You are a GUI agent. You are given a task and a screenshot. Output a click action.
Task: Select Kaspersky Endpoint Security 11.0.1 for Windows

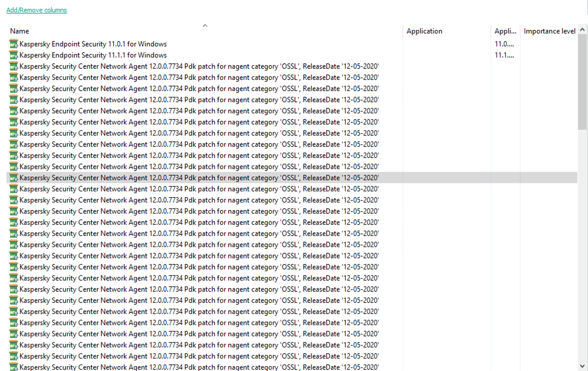pos(93,44)
